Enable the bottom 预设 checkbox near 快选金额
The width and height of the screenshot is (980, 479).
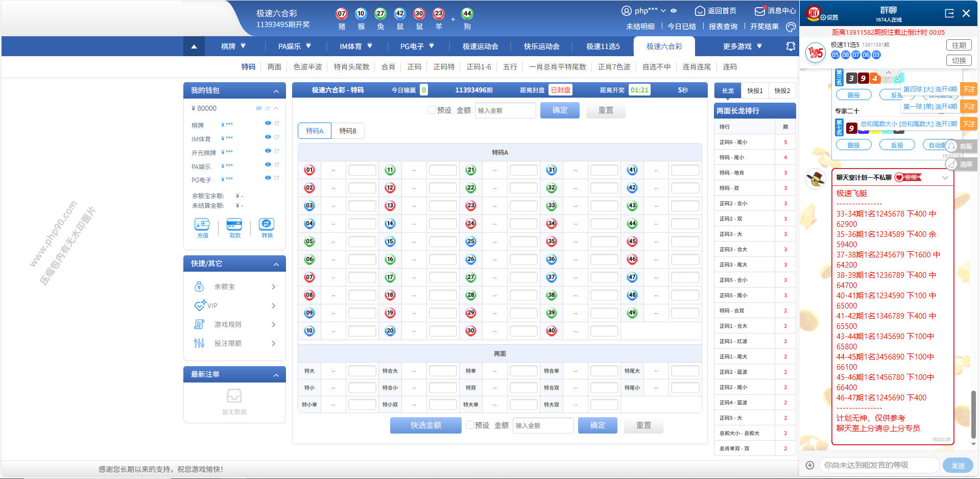[x=470, y=425]
